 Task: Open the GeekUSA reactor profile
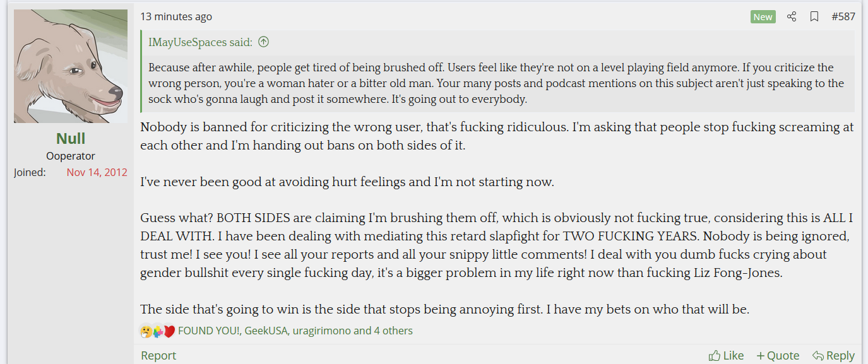click(x=266, y=331)
